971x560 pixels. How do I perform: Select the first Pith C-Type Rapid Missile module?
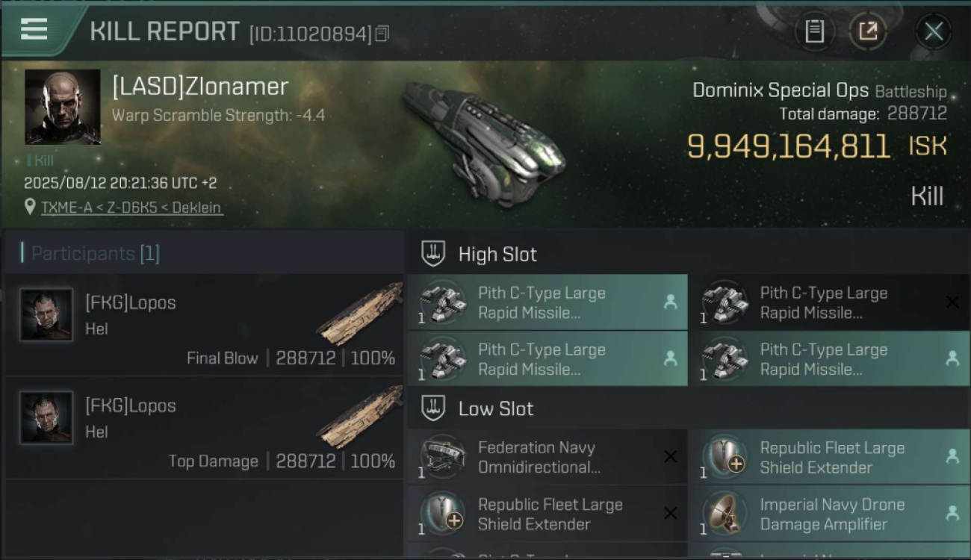coord(547,302)
